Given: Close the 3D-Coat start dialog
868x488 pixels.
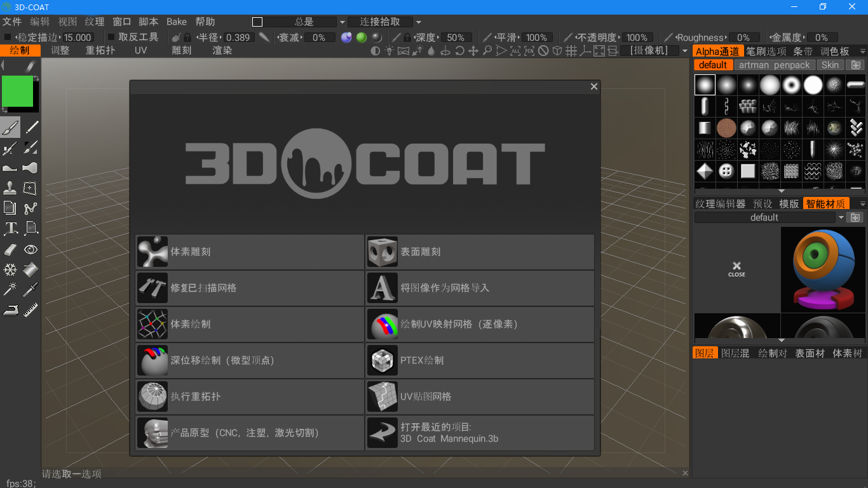Looking at the screenshot, I should [x=594, y=86].
